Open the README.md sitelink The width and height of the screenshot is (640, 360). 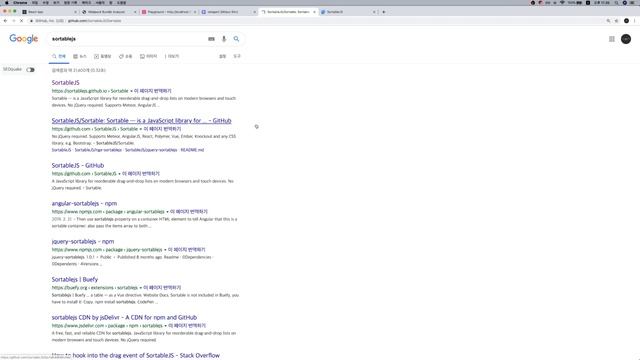click(x=192, y=150)
